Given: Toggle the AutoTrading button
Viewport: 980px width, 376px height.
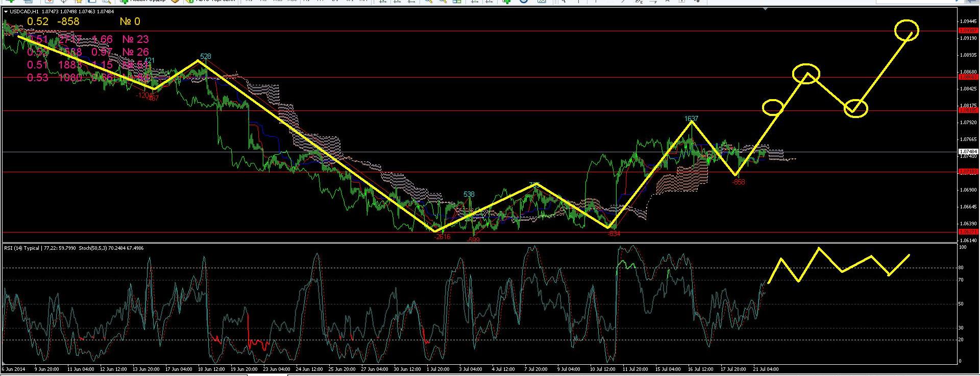Looking at the screenshot, I should pyautogui.click(x=210, y=2).
